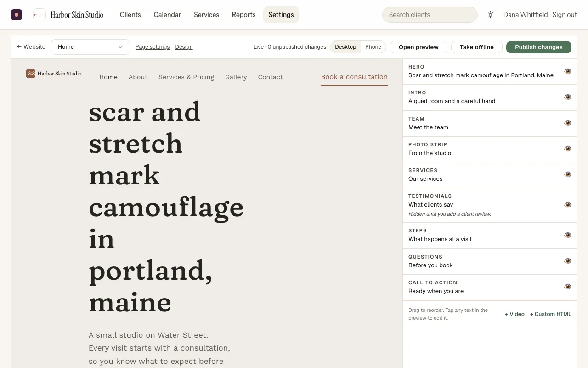
Task: Select the Settings navigation tab
Action: (281, 15)
